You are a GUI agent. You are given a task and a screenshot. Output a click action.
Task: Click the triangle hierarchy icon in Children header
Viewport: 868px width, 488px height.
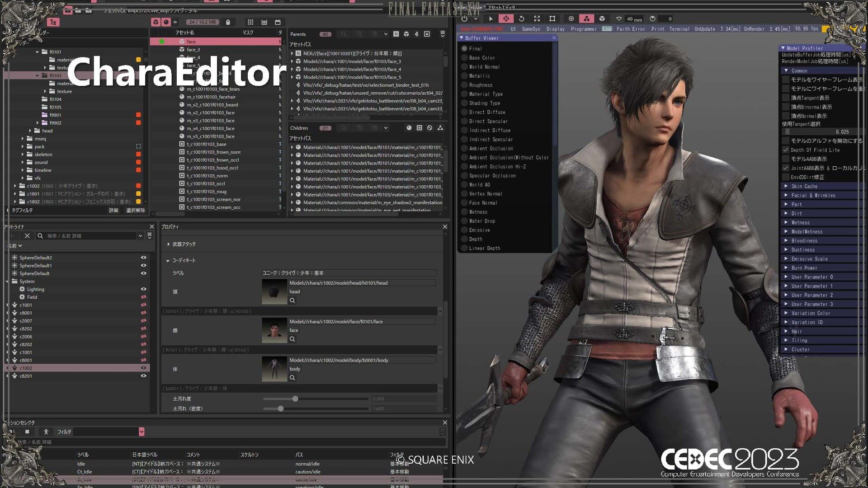pyautogui.click(x=440, y=128)
